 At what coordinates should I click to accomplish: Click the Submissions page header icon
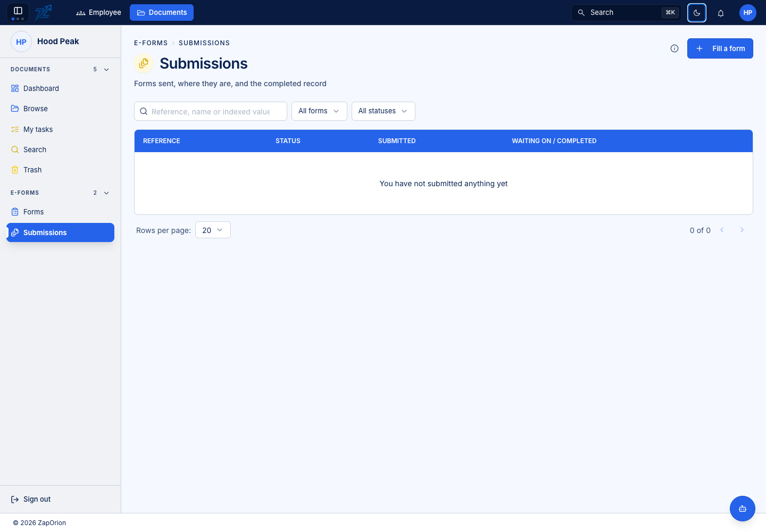coord(144,63)
